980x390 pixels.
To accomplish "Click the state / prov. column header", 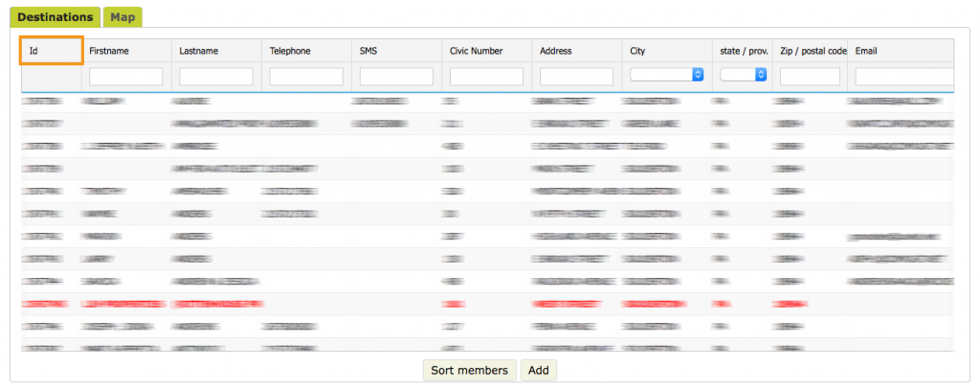I will pyautogui.click(x=743, y=51).
